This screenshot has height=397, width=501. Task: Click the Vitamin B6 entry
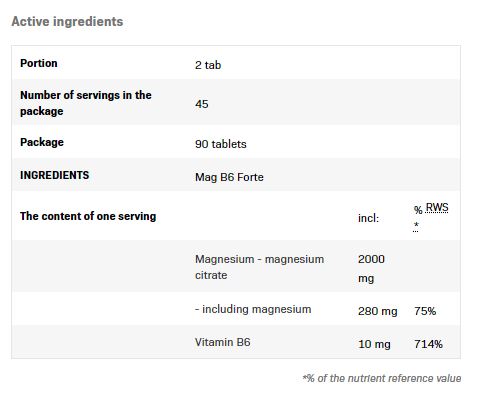coord(223,342)
